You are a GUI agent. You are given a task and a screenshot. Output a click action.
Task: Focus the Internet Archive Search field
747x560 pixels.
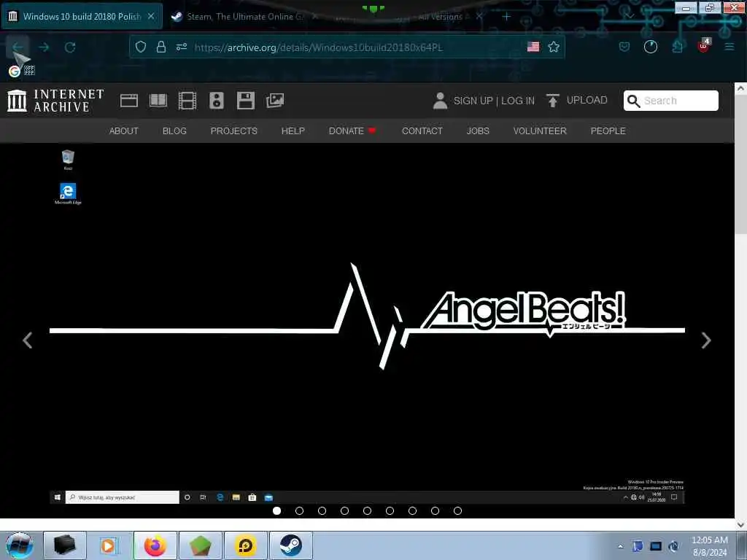671,101
